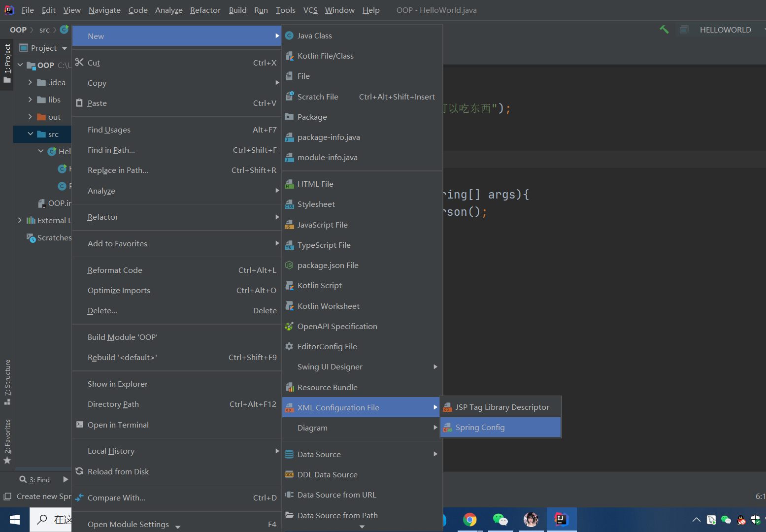The width and height of the screenshot is (766, 532).
Task: Open the Navigate menu
Action: pyautogui.click(x=104, y=10)
